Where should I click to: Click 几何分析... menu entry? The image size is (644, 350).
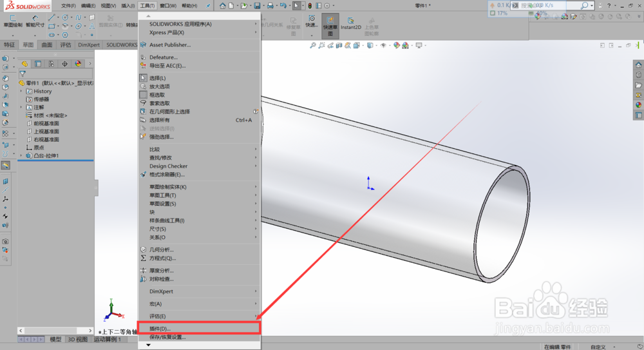tap(199, 249)
